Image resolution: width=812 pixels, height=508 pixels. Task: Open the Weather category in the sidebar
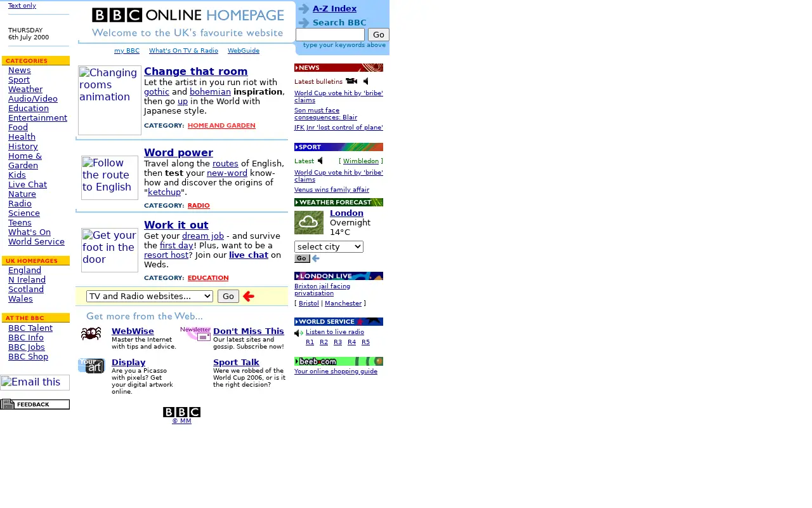[25, 90]
